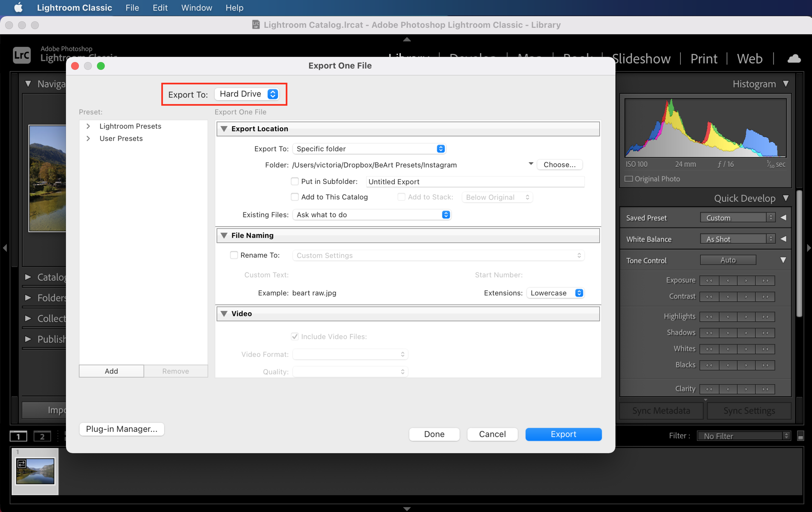Expand the Lightroom Presets tree item
The height and width of the screenshot is (512, 812).
coord(88,126)
